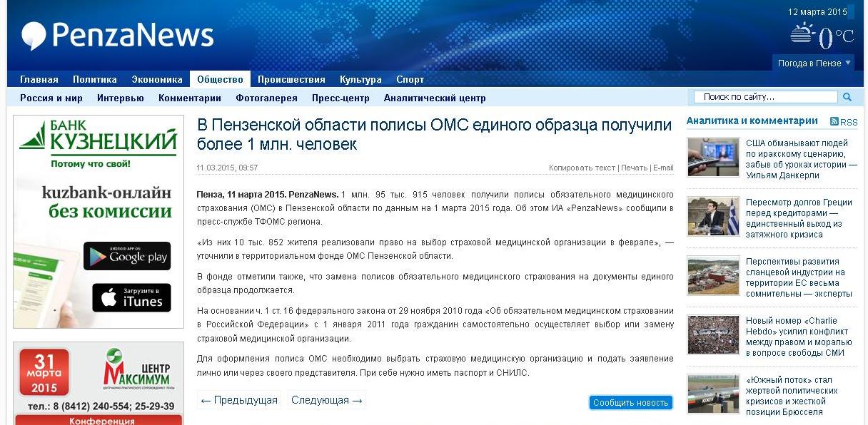Screen dimensions: 868x425
Task: Go to Пресс-центр submenu
Action: (x=340, y=98)
